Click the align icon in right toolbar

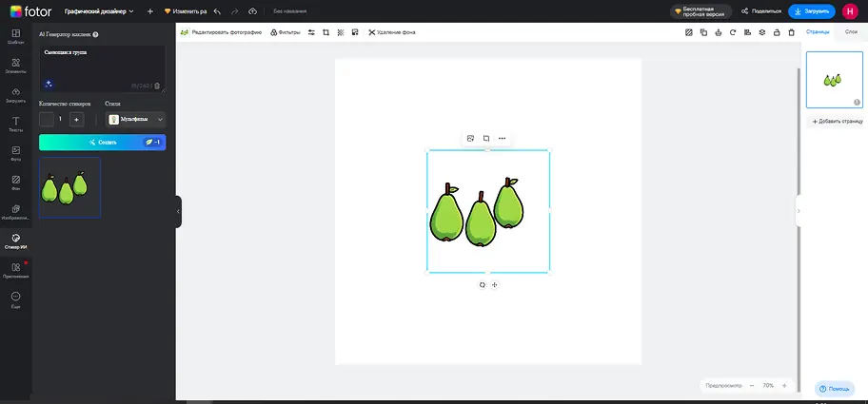tap(747, 32)
